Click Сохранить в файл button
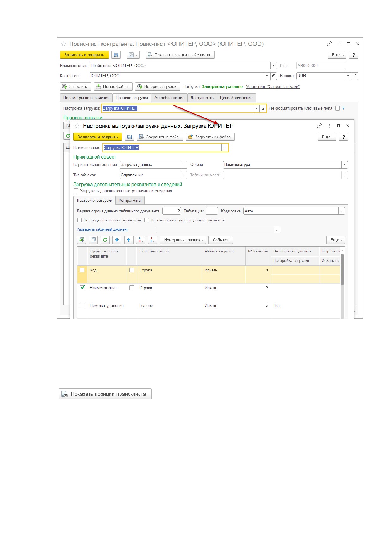The image size is (392, 555). coord(160,137)
